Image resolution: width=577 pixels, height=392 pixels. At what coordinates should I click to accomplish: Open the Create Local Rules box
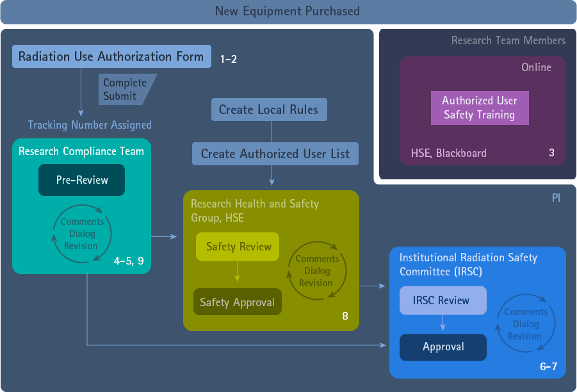269,110
